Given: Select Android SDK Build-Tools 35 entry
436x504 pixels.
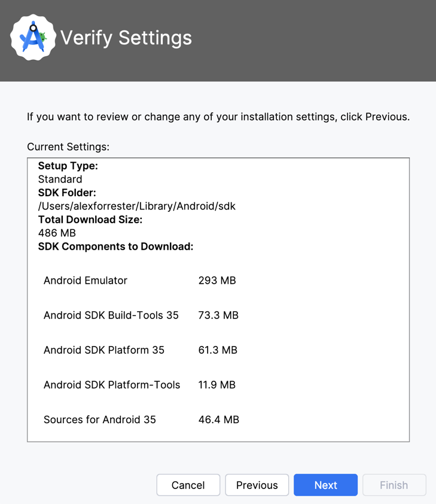Looking at the screenshot, I should 111,315.
